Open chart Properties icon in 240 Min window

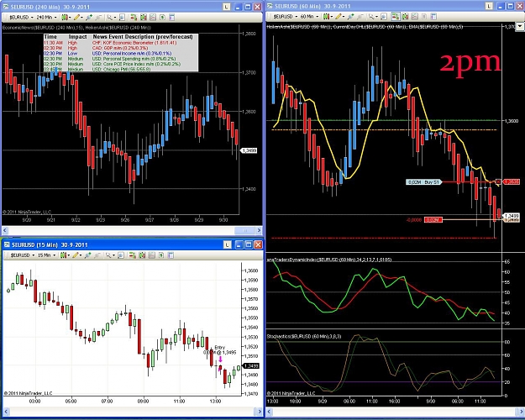tap(171, 17)
